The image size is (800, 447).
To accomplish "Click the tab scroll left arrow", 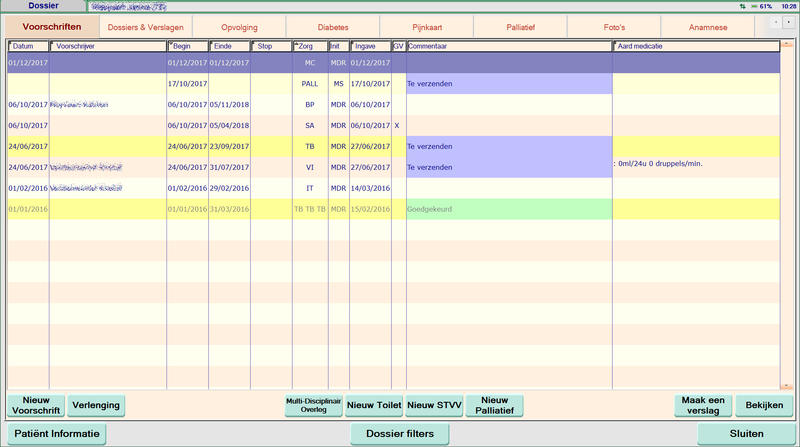I will (775, 21).
